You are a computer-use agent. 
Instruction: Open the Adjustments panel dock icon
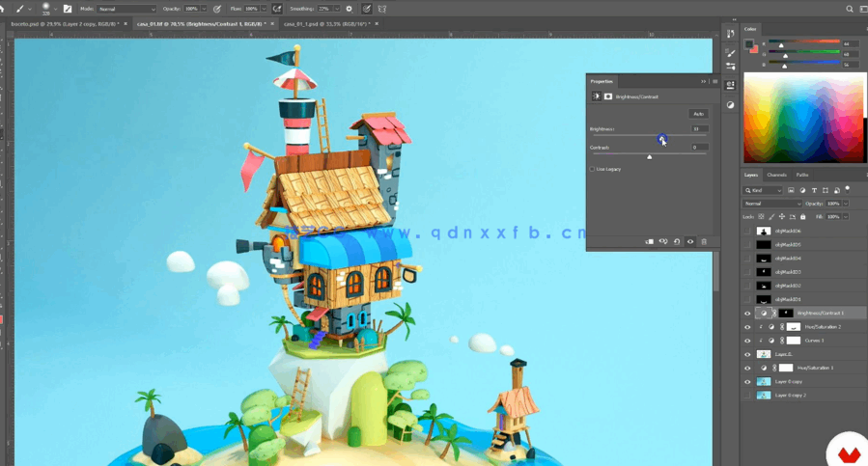pos(730,104)
